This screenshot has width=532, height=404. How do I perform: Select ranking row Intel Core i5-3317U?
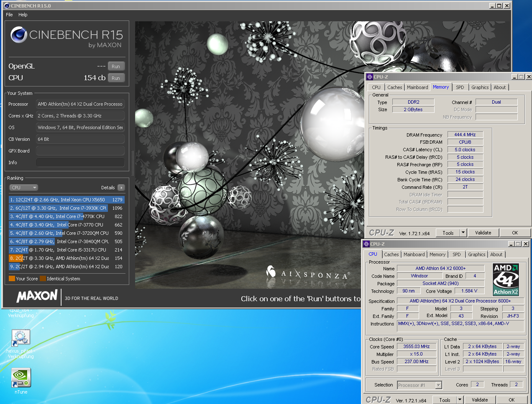coord(66,250)
